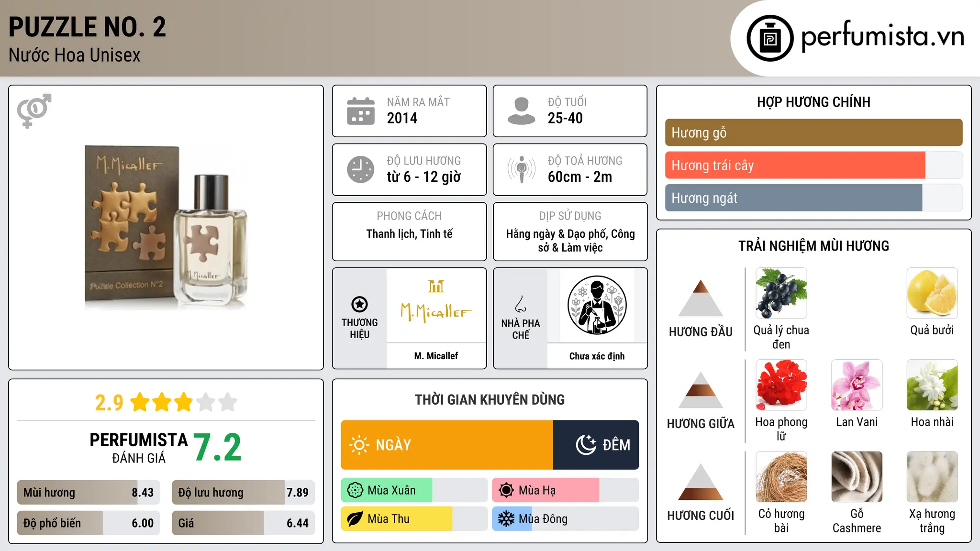
Task: Click the Mùa Xuân season bar
Action: pos(414,490)
